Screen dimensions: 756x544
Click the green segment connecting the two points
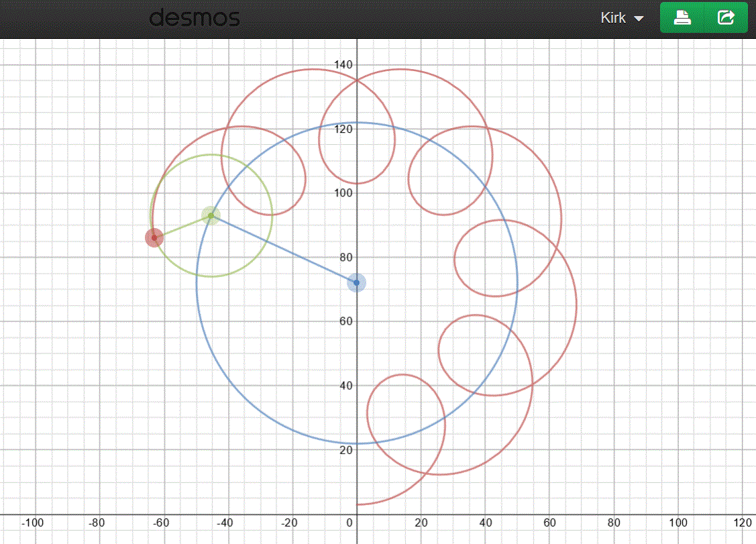(x=181, y=227)
